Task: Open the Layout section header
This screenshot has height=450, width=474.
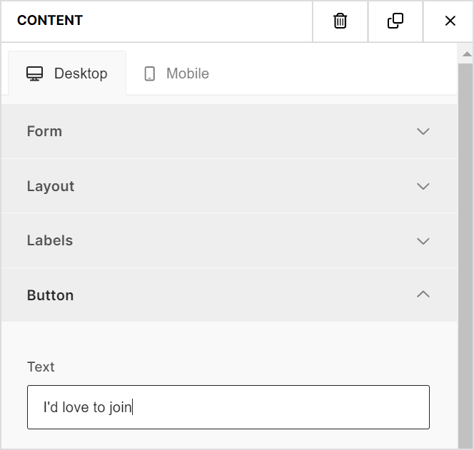Action: [x=229, y=186]
